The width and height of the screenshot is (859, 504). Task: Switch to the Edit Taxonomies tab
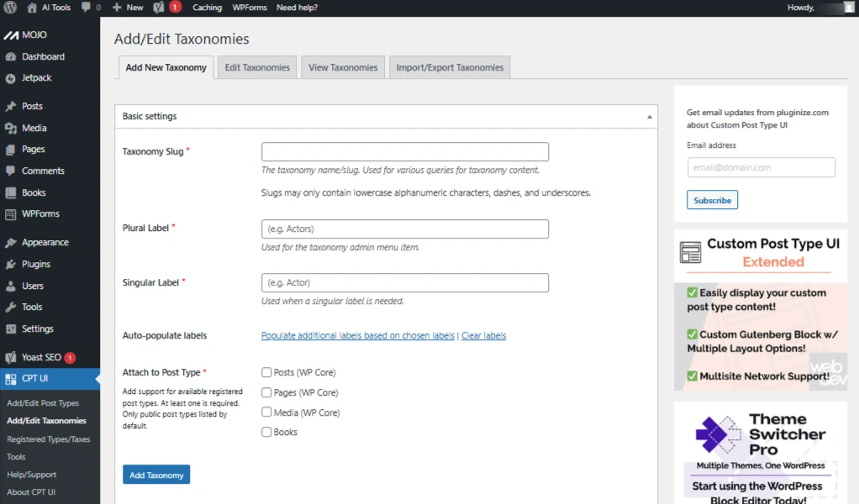click(257, 68)
